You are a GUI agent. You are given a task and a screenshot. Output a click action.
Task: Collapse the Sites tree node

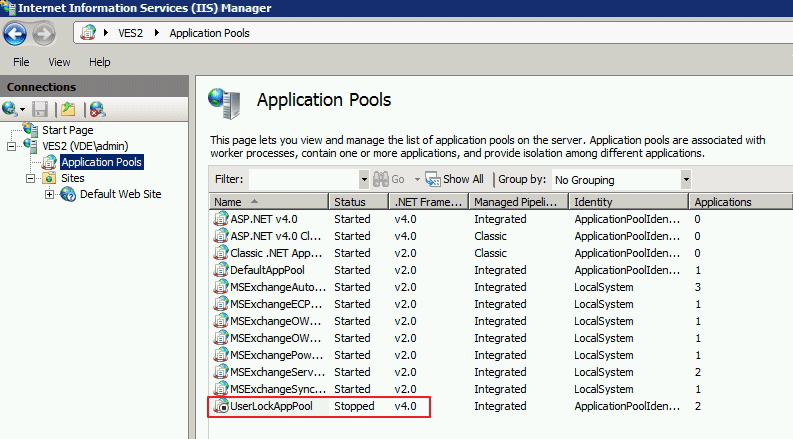[30, 179]
